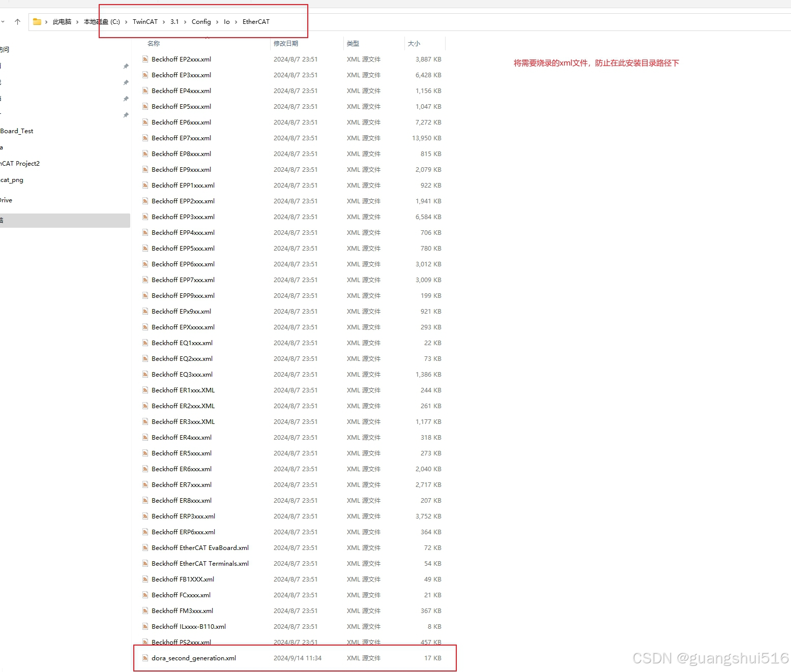791x672 pixels.
Task: Select Config breadcrumb segment
Action: tap(201, 22)
